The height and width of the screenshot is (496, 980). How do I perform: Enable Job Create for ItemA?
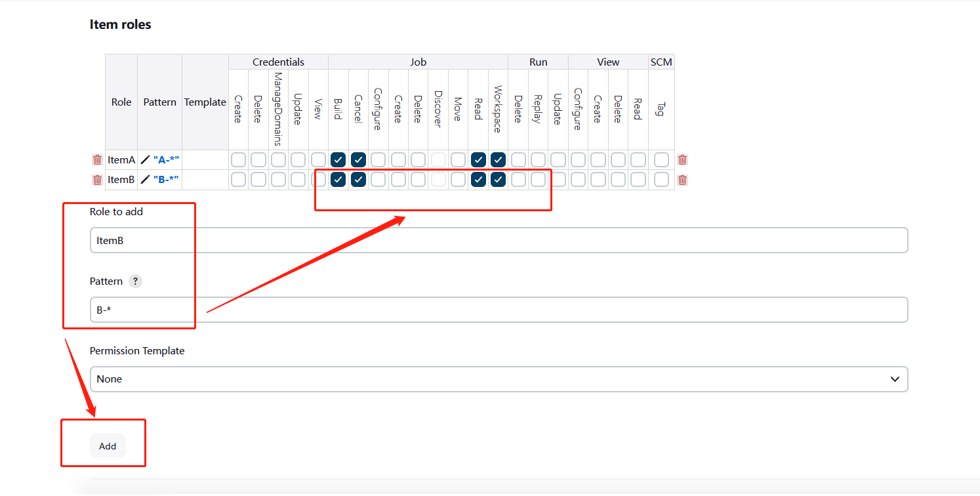click(398, 159)
